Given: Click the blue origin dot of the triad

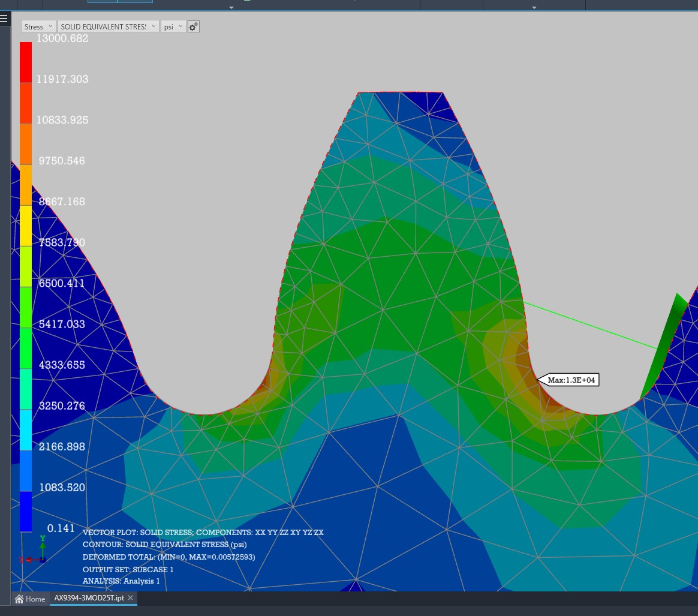Looking at the screenshot, I should [43, 560].
